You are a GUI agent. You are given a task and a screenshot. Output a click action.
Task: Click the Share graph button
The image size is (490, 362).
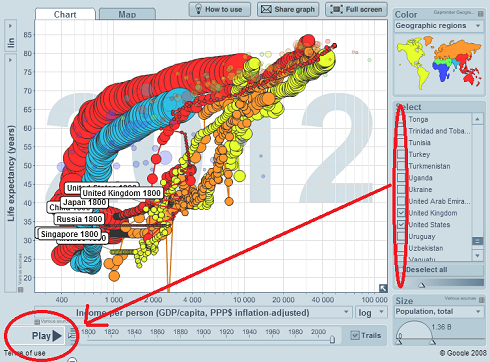tap(288, 9)
